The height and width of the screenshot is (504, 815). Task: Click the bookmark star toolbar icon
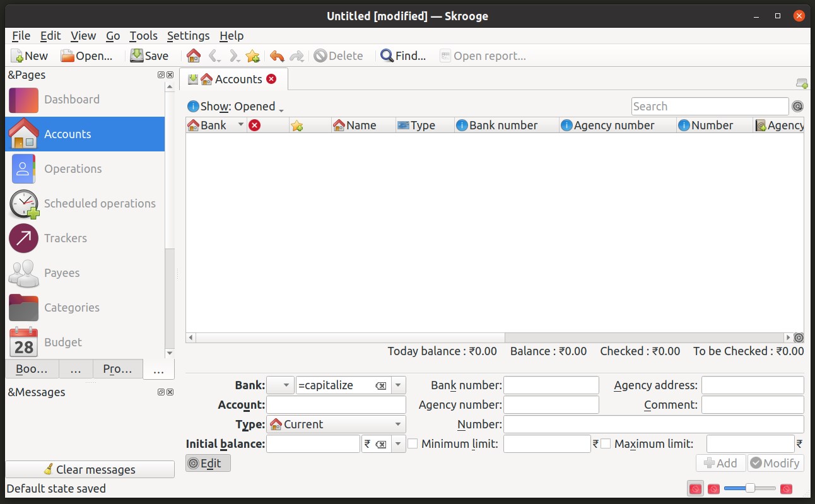tap(252, 56)
